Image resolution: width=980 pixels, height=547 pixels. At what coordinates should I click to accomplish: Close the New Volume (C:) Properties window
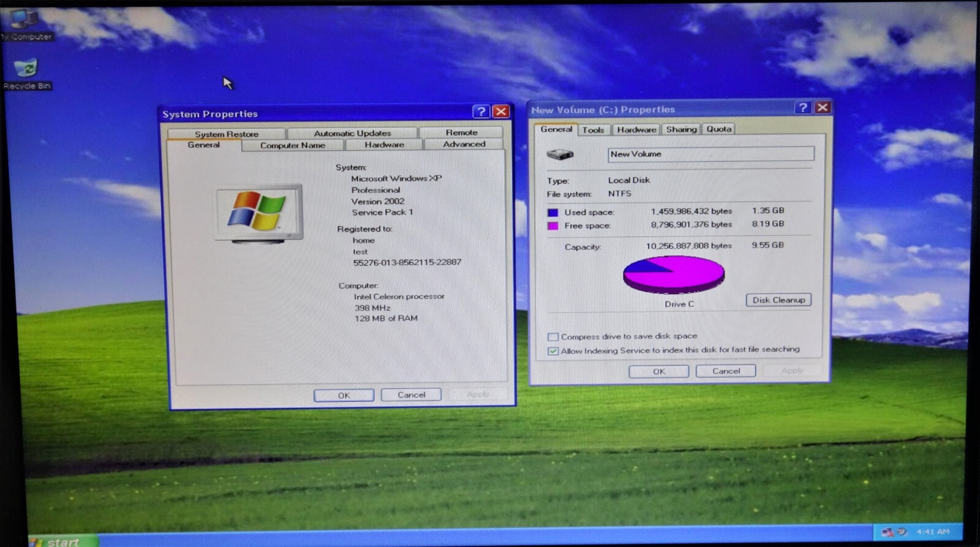click(x=823, y=108)
